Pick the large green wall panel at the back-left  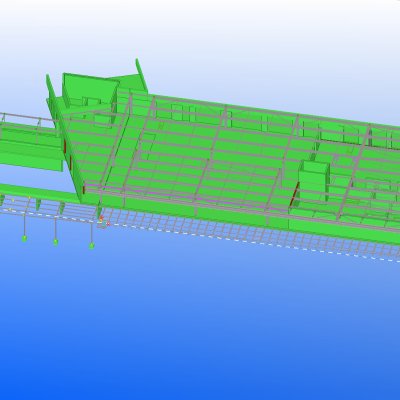[x=88, y=87]
